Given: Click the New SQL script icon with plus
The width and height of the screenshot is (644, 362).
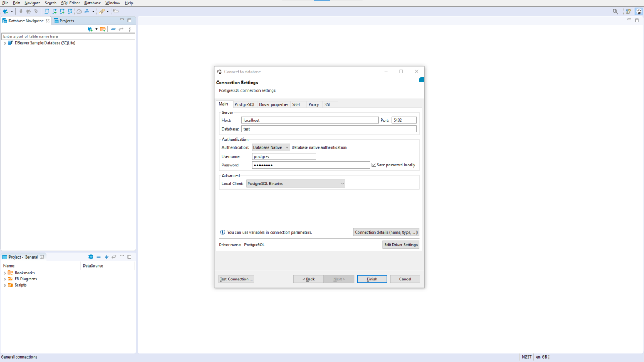Looking at the screenshot, I should pyautogui.click(x=62, y=12).
